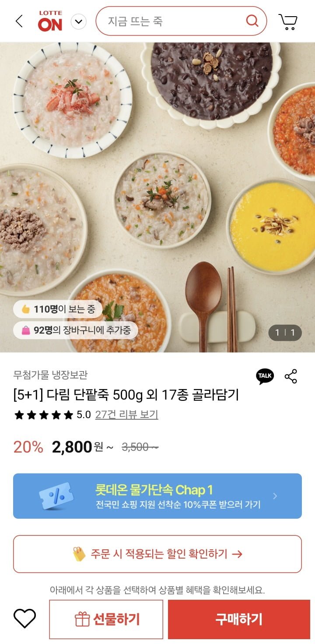
Task: Tap the back arrow icon
Action: pos(19,21)
